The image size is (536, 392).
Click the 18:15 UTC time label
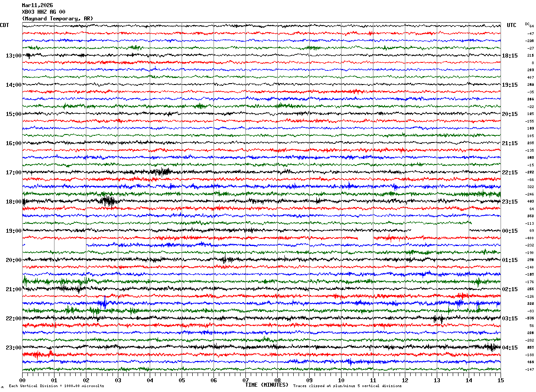pyautogui.click(x=510, y=56)
